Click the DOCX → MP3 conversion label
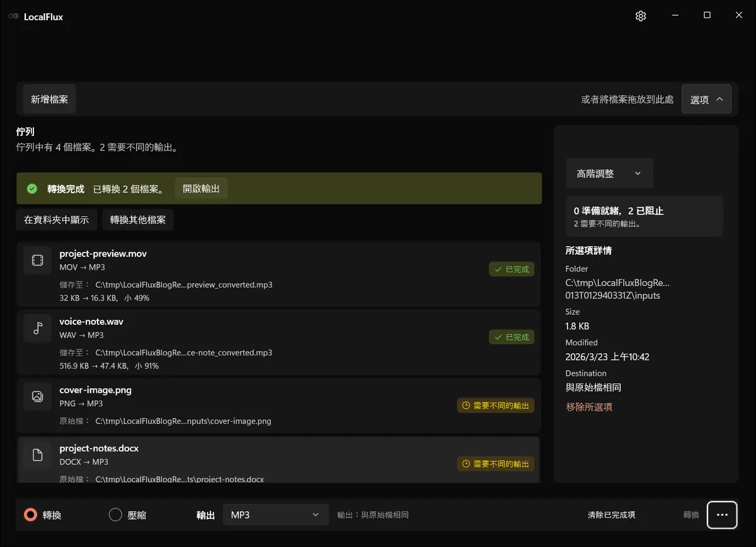The image size is (756, 547). coord(84,462)
